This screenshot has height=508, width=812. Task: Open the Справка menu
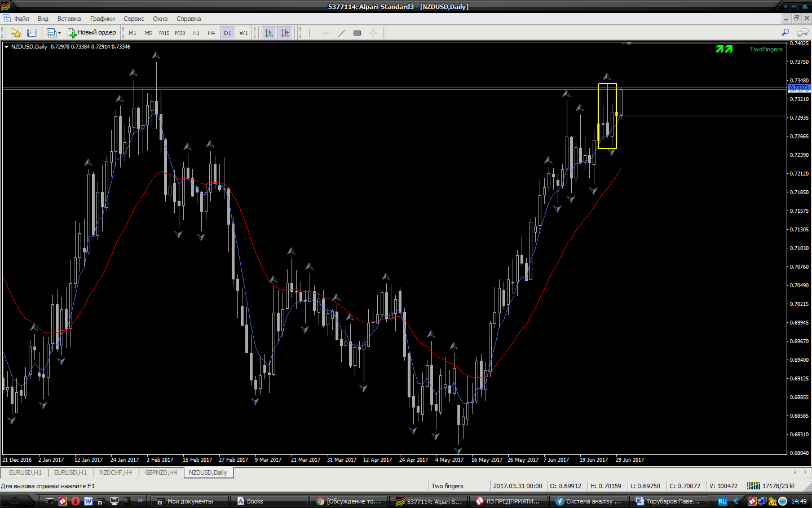(x=188, y=19)
